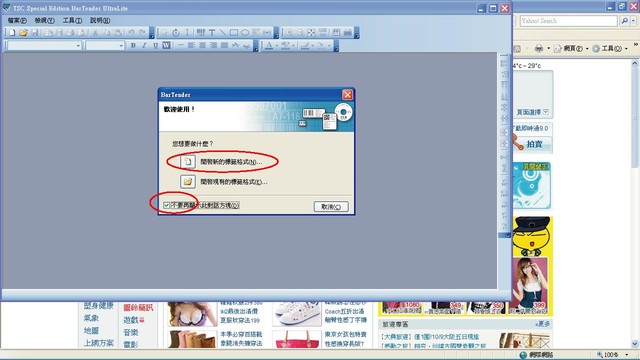Viewport: 640px width, 360px height.
Task: Click the Yahoo! Search input field in browser
Action: coord(568,21)
